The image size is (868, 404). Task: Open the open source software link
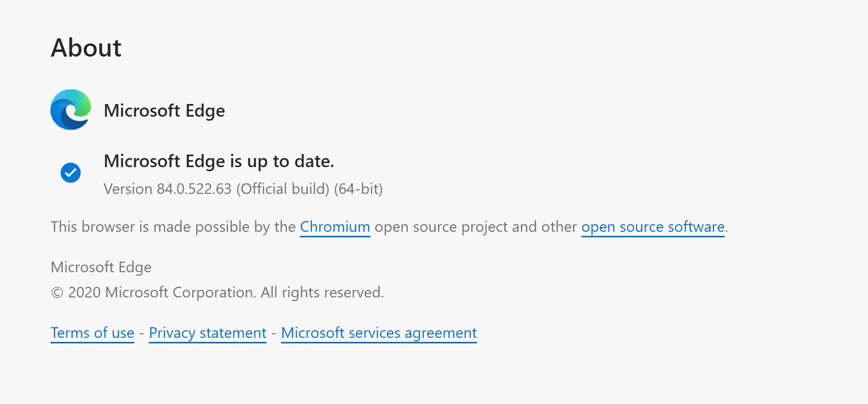click(x=653, y=227)
